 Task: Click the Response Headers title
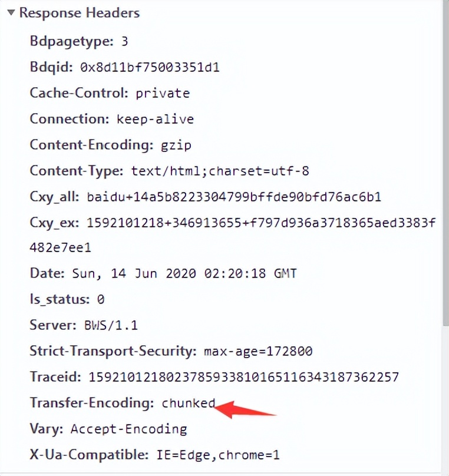point(79,13)
